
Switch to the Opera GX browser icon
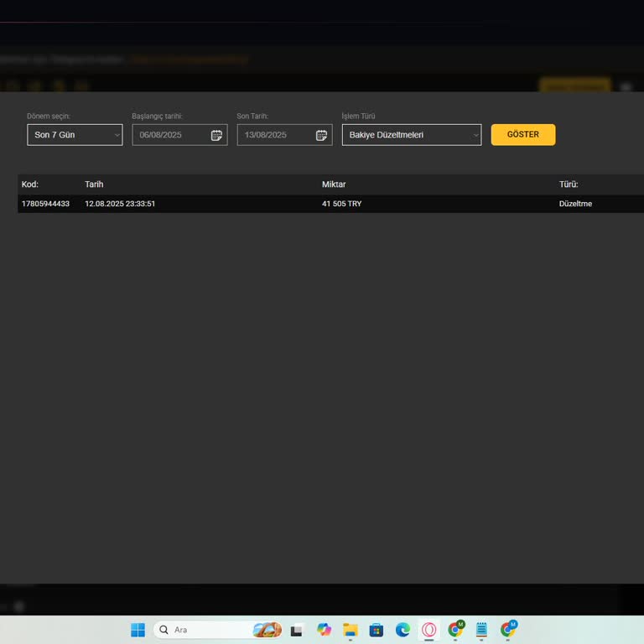(429, 630)
